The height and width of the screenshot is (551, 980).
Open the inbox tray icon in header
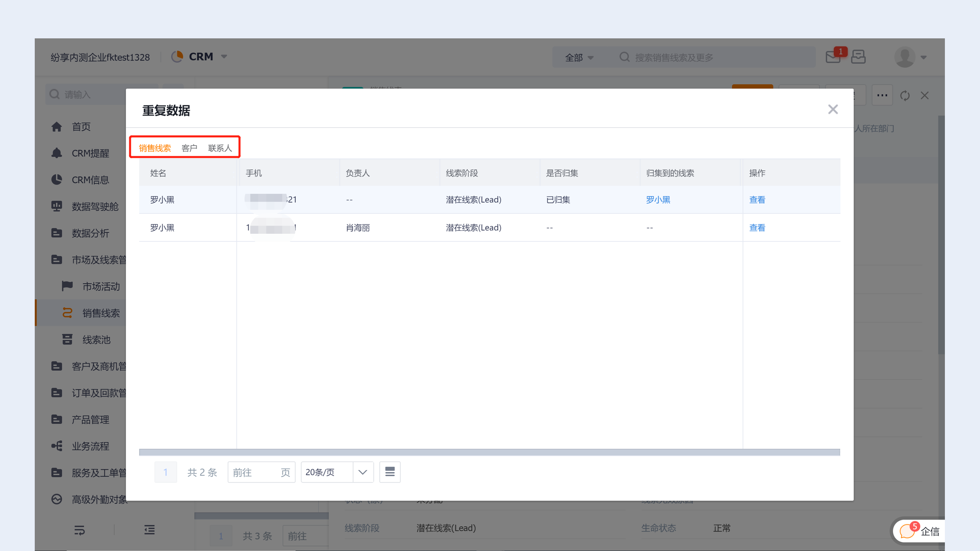tap(858, 57)
